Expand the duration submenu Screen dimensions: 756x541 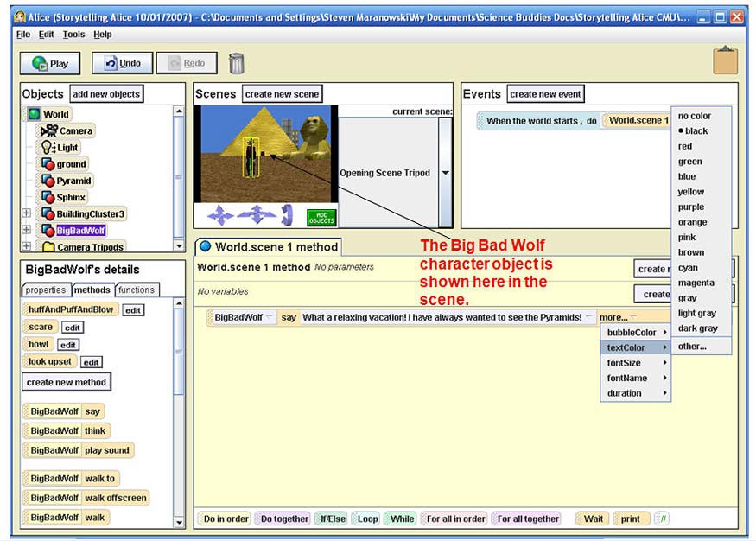point(636,393)
